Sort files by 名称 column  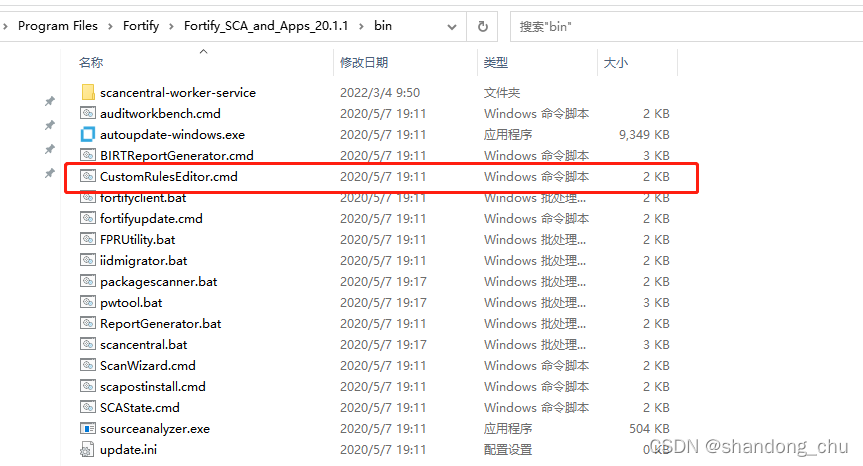[91, 63]
